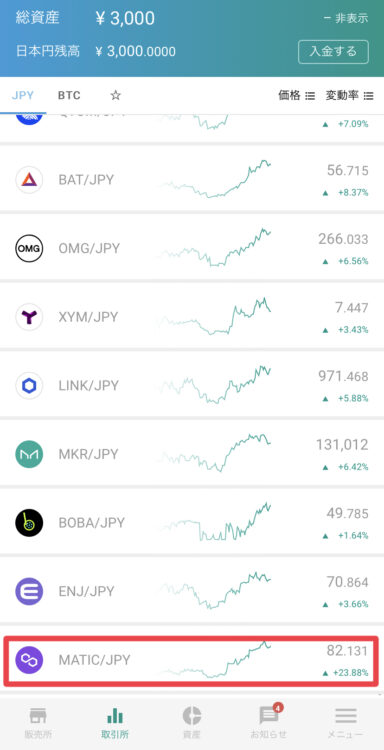The width and height of the screenshot is (384, 750).
Task: Open the 取引所 exchange chart icon
Action: [x=115, y=716]
